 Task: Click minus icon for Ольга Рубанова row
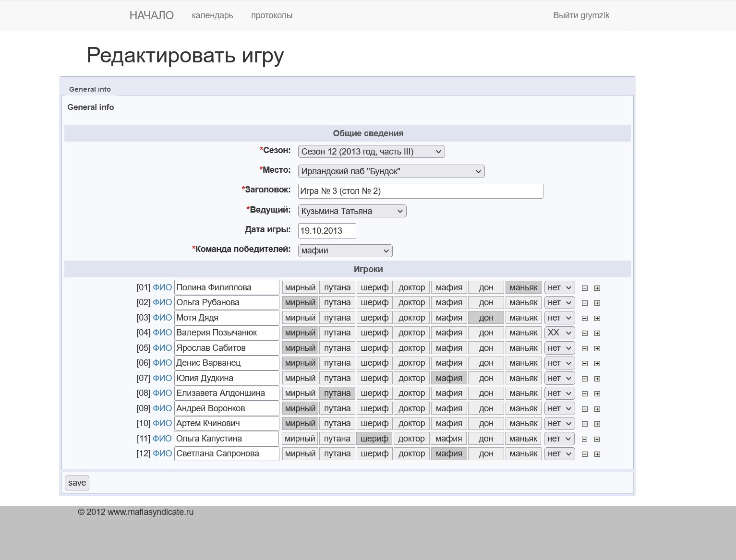[585, 303]
